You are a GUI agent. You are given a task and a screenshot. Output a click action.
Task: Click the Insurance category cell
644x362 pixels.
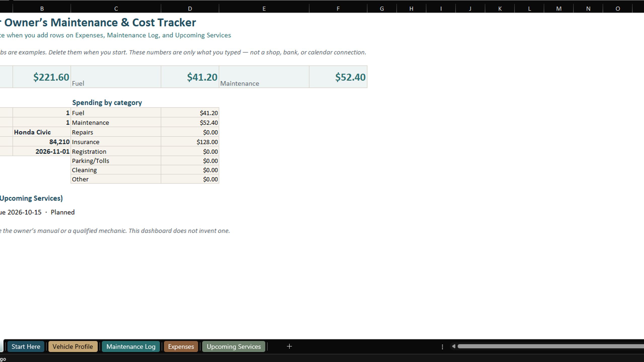(116, 142)
